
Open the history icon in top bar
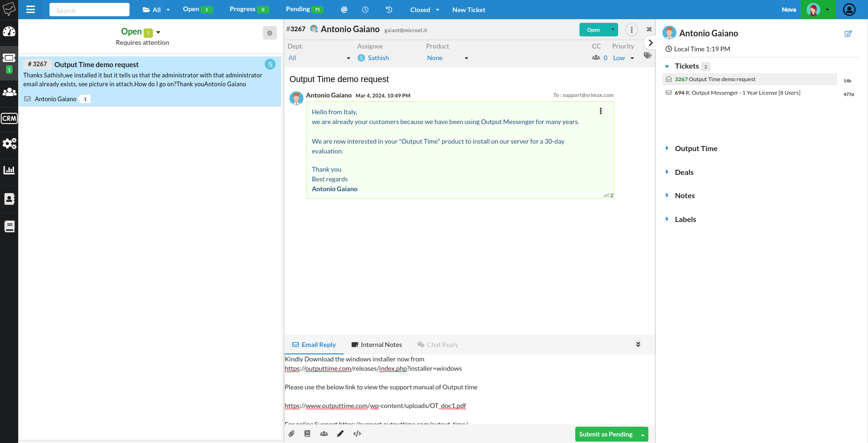tap(389, 9)
